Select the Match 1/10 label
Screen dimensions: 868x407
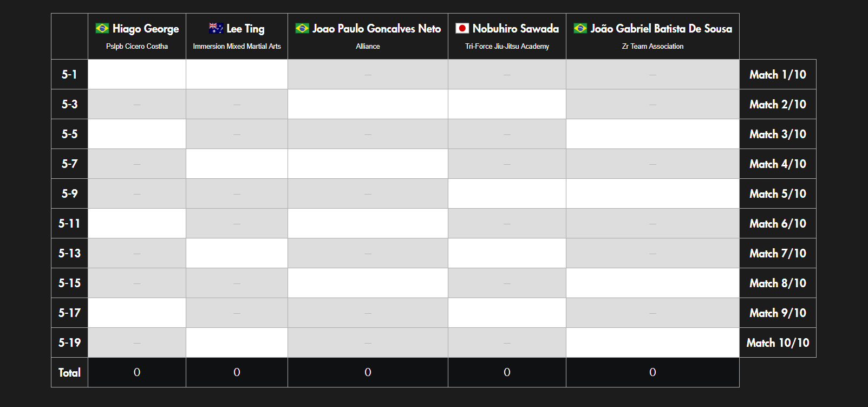click(778, 74)
